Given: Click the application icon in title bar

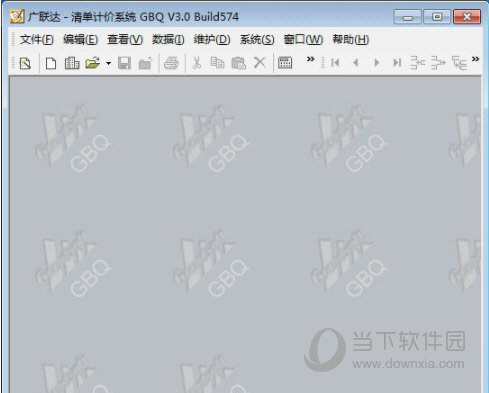Looking at the screenshot, I should click(x=17, y=16).
